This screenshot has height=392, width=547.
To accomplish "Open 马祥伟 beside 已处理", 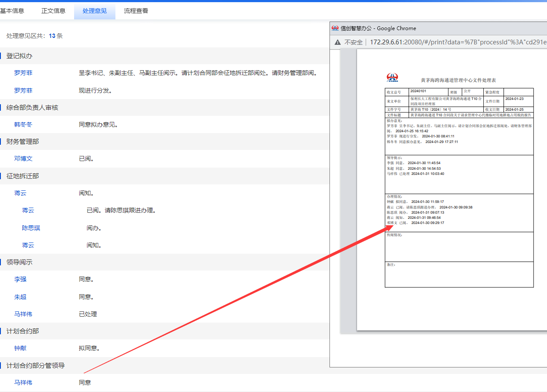I will click(x=23, y=314).
